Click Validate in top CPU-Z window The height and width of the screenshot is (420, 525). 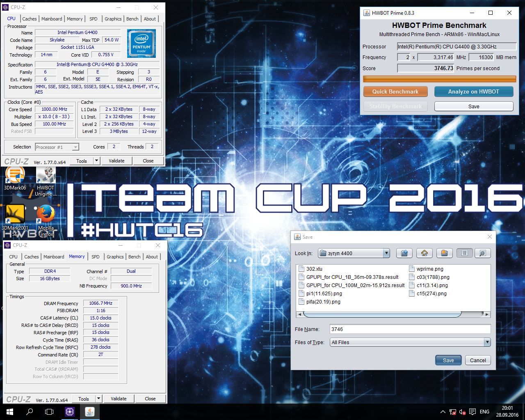[116, 161]
